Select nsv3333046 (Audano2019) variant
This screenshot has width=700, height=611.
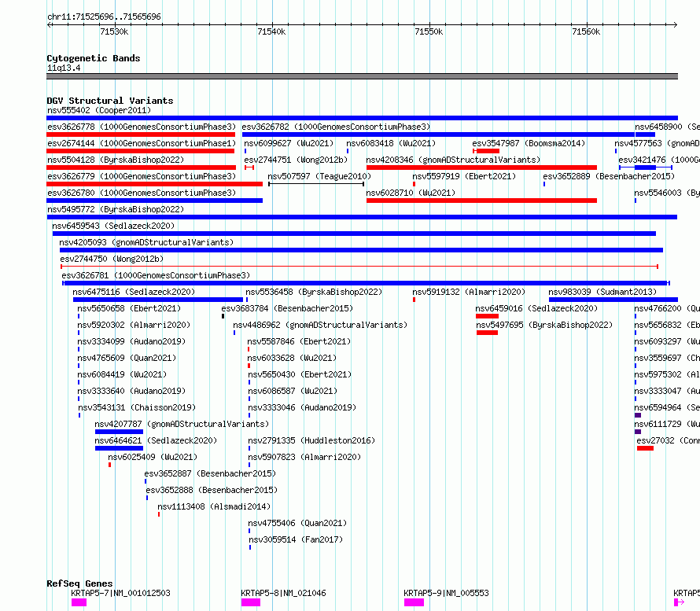tap(302, 407)
